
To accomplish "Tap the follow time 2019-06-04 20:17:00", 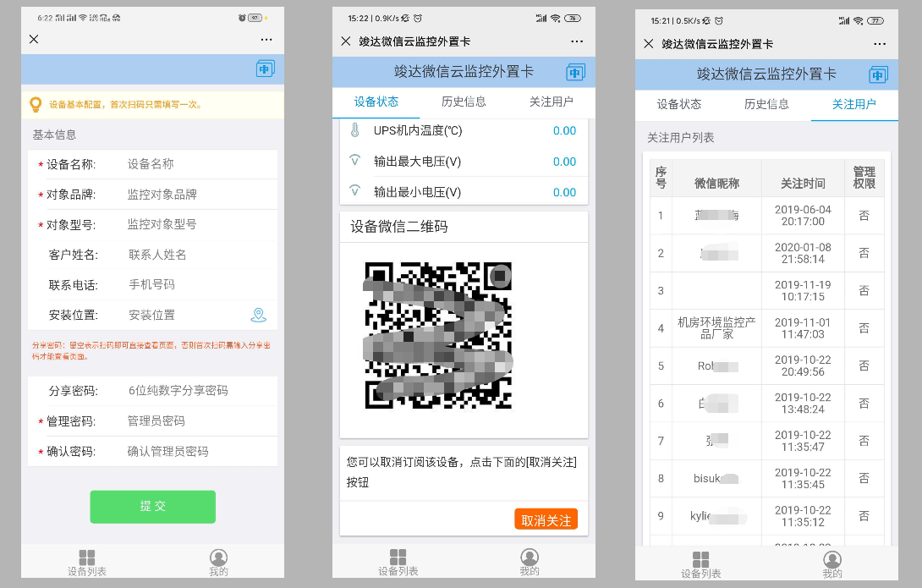I will tap(804, 215).
